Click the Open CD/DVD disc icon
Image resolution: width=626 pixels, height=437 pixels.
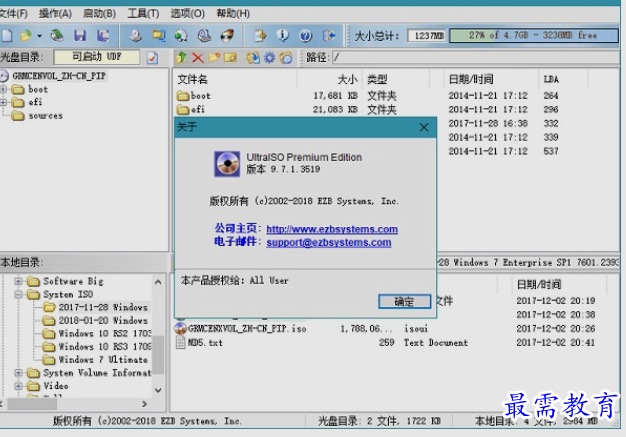(57, 36)
